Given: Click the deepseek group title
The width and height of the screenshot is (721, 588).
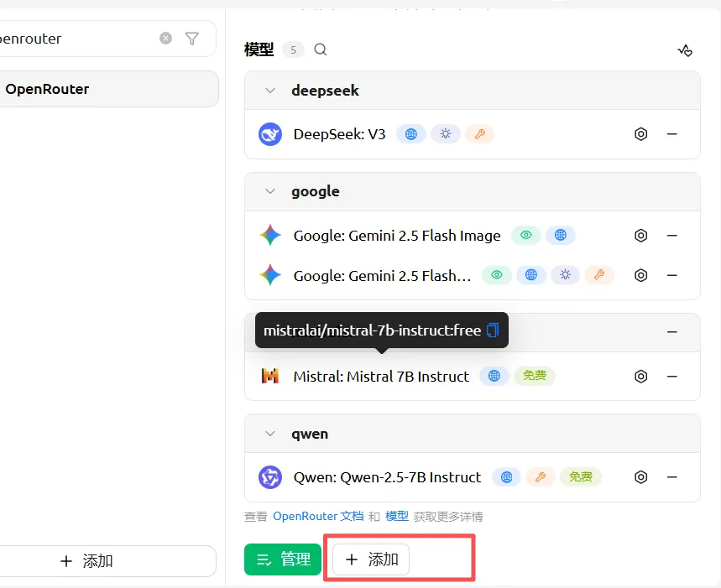Looking at the screenshot, I should click(325, 91).
